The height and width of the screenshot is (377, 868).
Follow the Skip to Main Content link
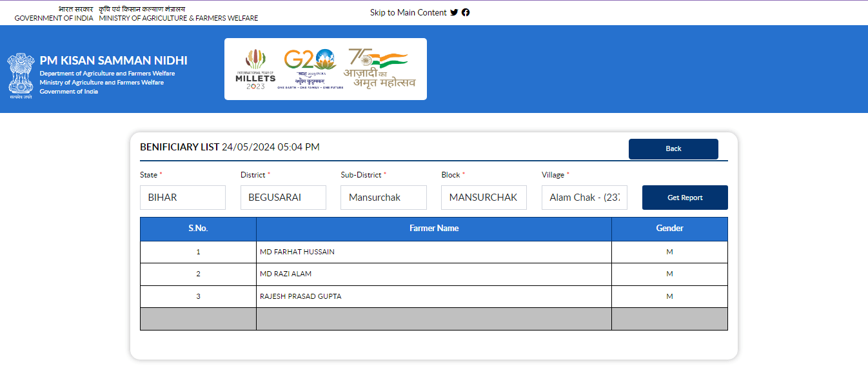(408, 12)
